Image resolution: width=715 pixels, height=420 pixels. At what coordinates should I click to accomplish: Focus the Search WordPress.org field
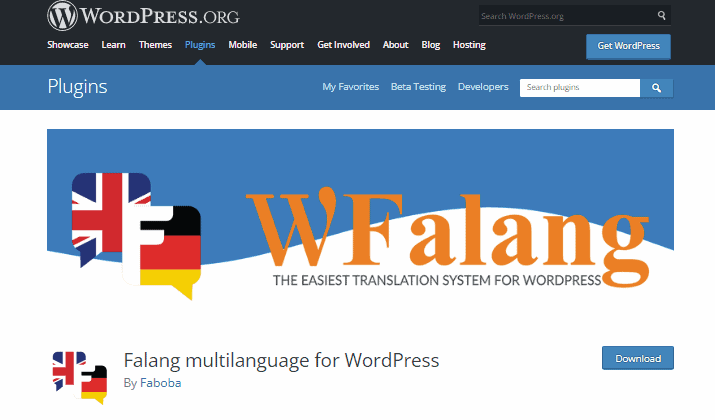click(x=568, y=16)
